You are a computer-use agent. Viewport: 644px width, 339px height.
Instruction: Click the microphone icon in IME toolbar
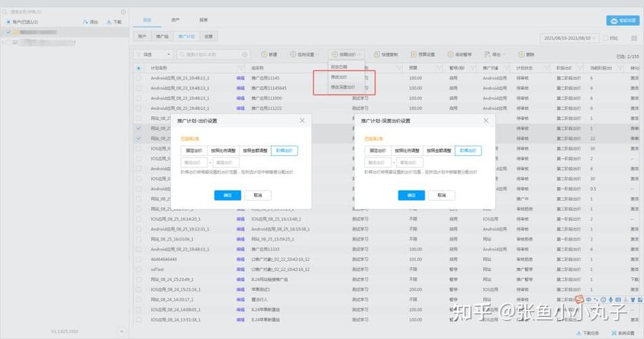tap(611, 300)
